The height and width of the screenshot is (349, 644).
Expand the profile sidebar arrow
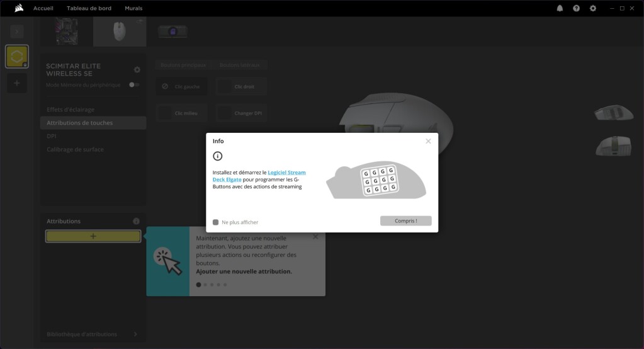click(17, 31)
